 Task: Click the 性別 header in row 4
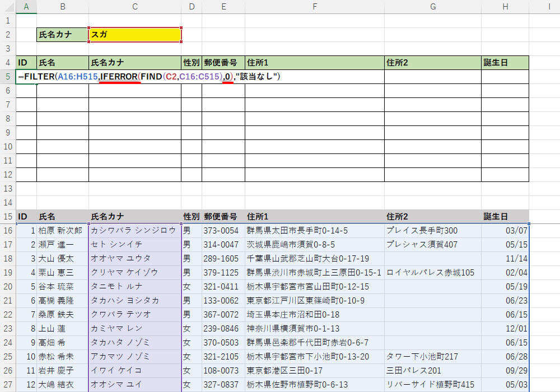pos(192,63)
